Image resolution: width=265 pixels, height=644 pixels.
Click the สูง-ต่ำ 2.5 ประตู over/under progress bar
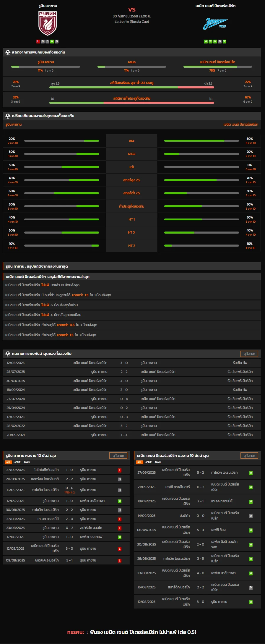(132, 88)
